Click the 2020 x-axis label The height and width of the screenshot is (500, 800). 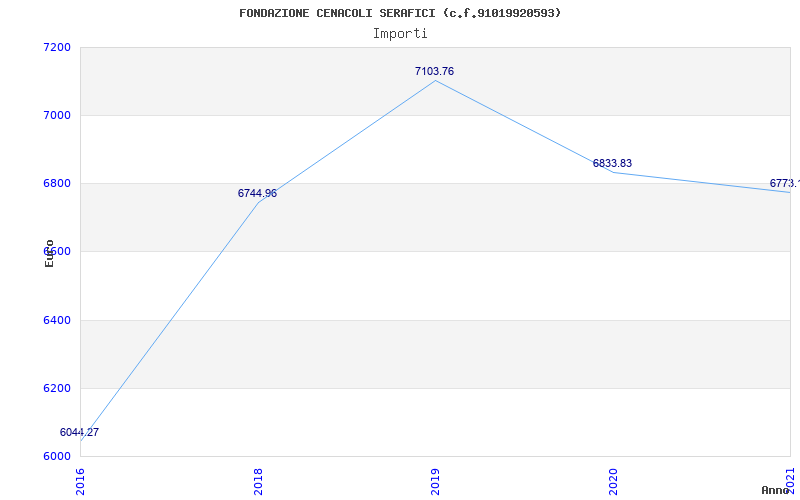pos(613,481)
